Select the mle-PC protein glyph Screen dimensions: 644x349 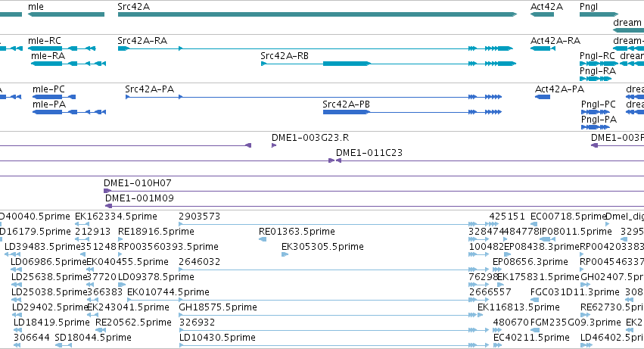(x=54, y=97)
